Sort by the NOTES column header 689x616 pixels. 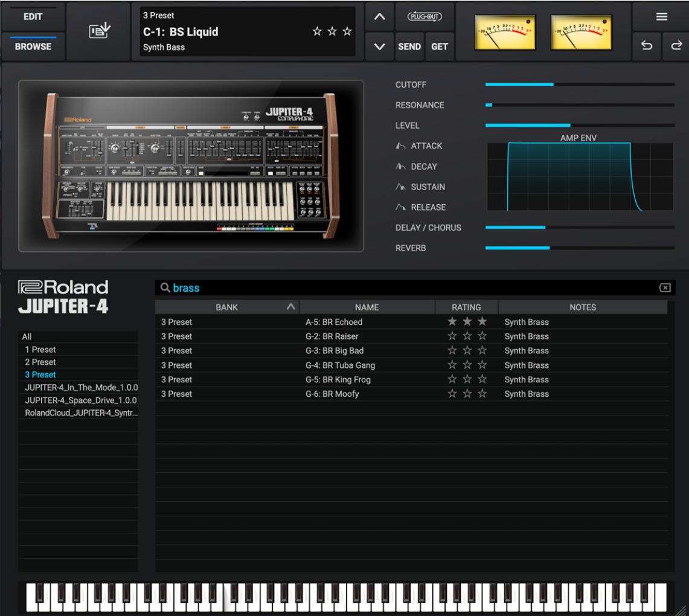click(x=583, y=307)
